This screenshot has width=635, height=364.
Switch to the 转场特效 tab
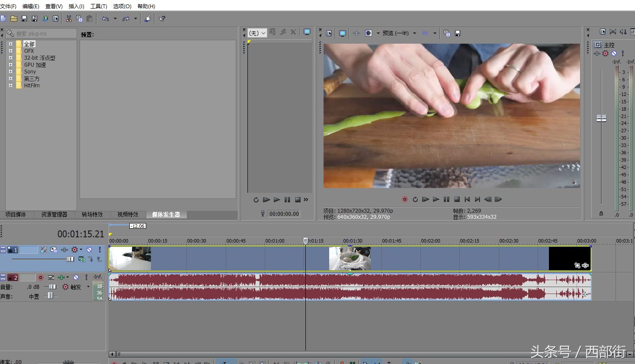pos(92,214)
